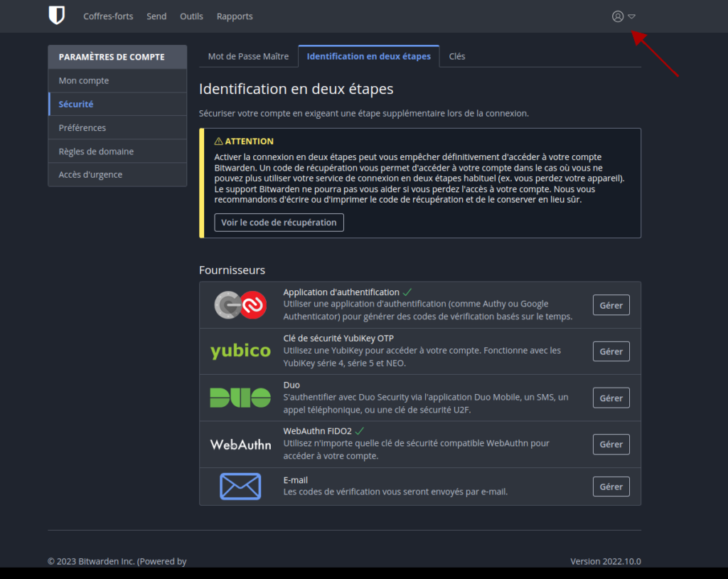The width and height of the screenshot is (728, 579).
Task: Click the WebAuthn logo
Action: click(x=240, y=445)
